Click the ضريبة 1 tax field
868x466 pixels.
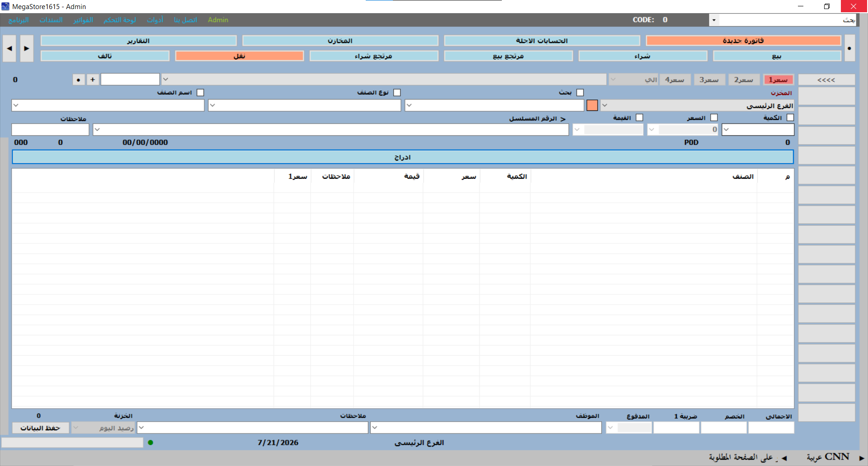click(676, 428)
